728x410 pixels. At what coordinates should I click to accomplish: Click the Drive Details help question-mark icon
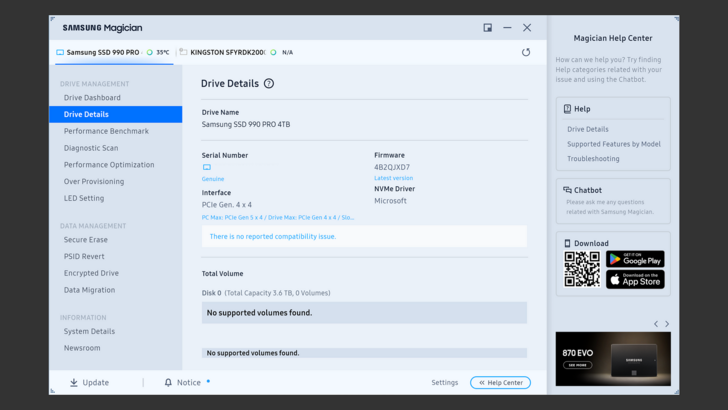[x=269, y=84]
